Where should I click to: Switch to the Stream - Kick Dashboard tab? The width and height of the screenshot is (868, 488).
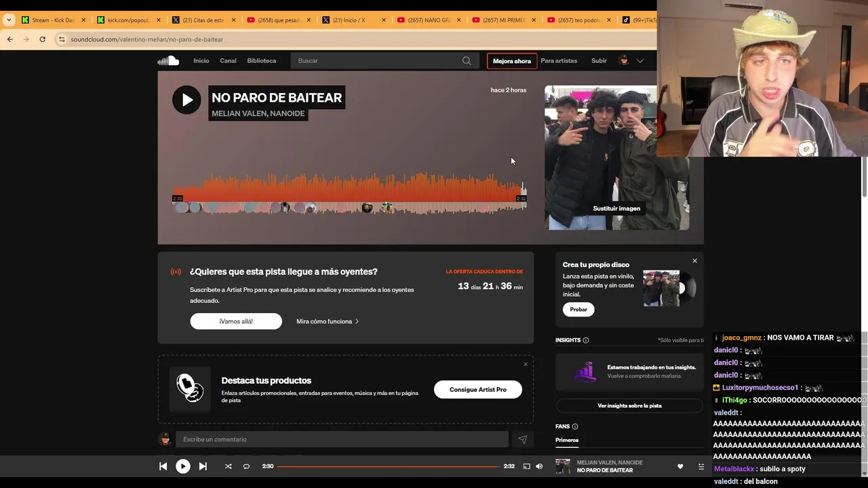point(54,20)
